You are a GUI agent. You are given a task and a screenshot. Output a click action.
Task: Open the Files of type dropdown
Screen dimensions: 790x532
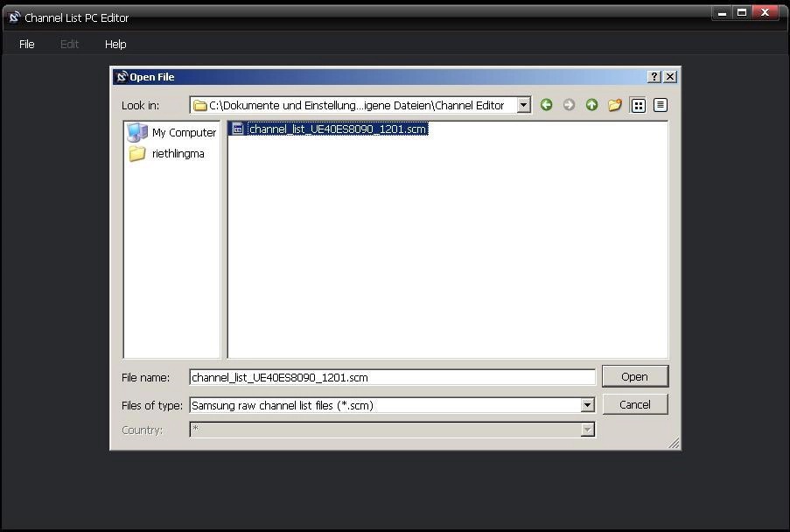[588, 405]
